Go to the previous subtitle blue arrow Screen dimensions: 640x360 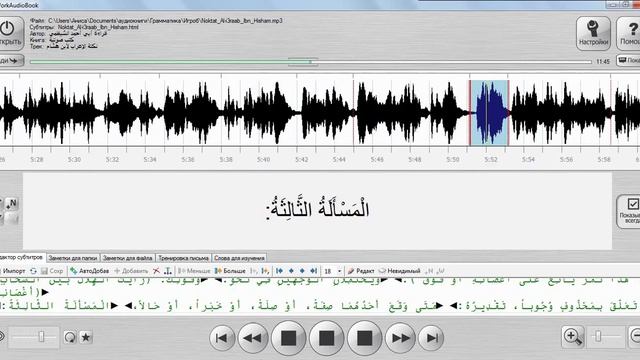[291, 271]
